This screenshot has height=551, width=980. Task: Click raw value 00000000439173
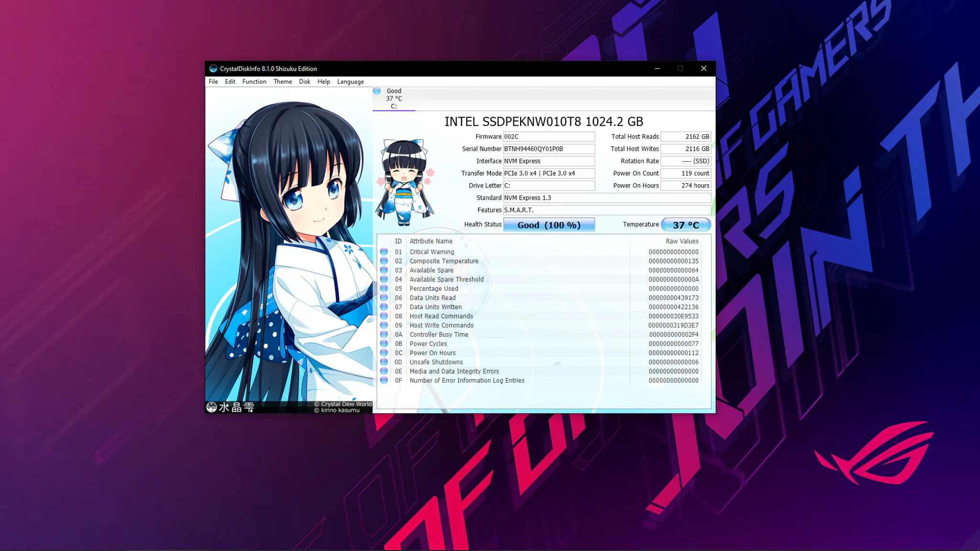coord(673,298)
